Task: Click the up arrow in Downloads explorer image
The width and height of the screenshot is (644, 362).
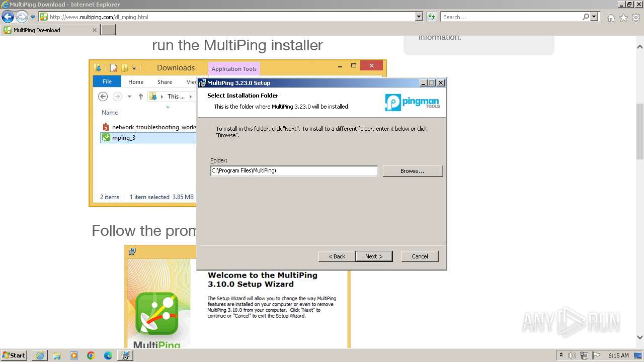Action: tap(141, 97)
